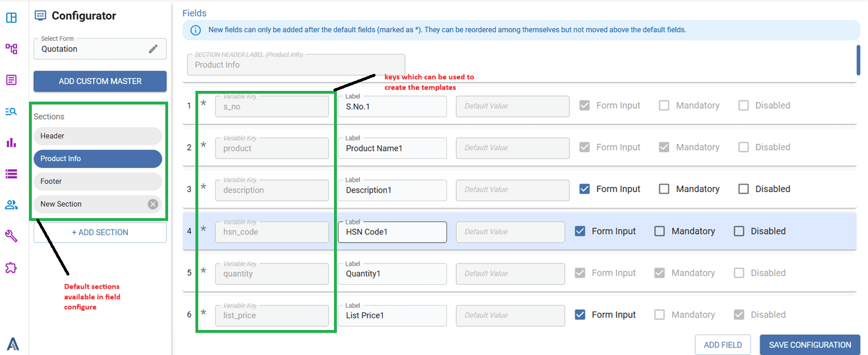The width and height of the screenshot is (868, 355).
Task: Edit the Product Name1 label field
Action: coord(393,148)
